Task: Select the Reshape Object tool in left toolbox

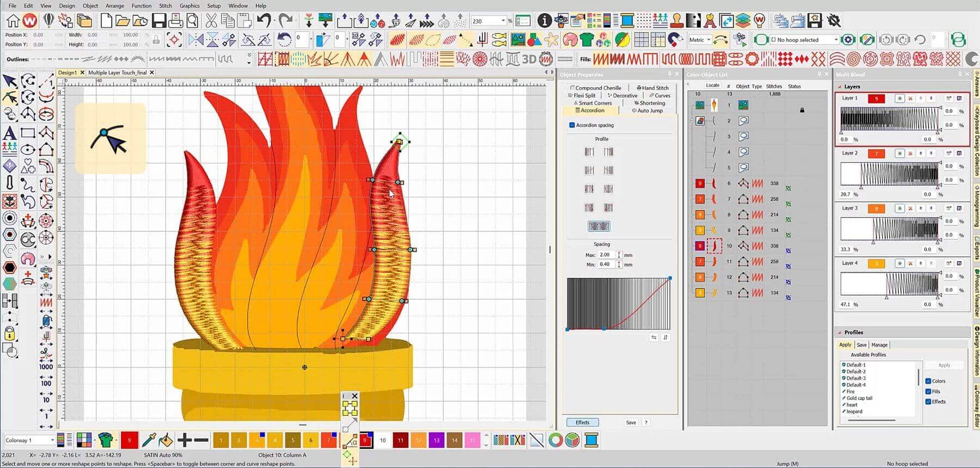Action: [10, 97]
